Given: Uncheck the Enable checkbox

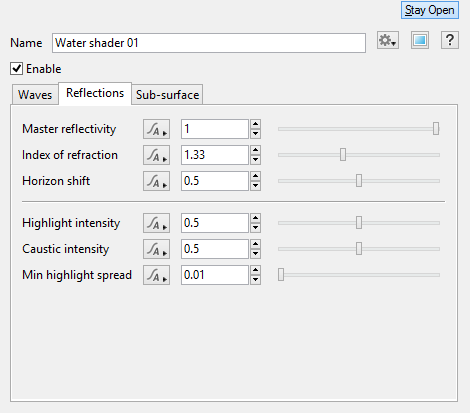Looking at the screenshot, I should coord(16,69).
